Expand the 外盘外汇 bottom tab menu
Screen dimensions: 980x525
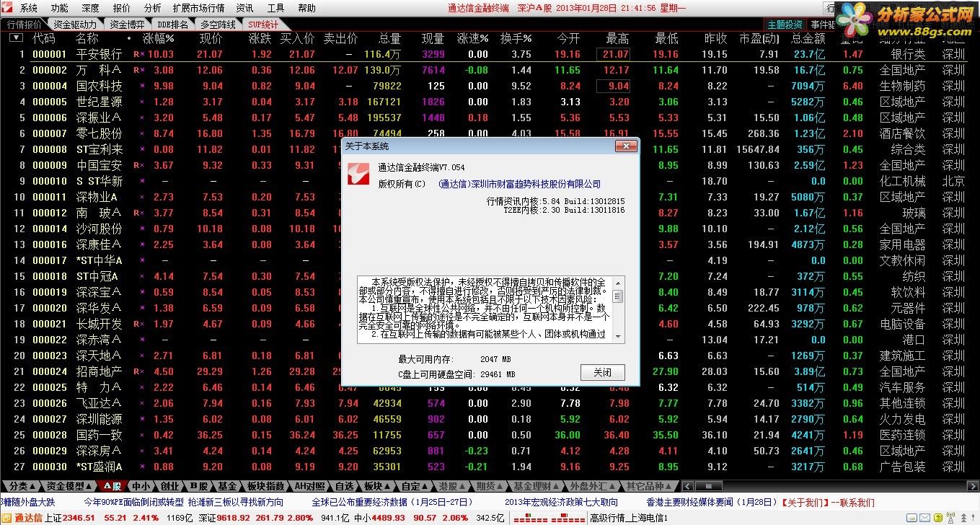[x=593, y=486]
